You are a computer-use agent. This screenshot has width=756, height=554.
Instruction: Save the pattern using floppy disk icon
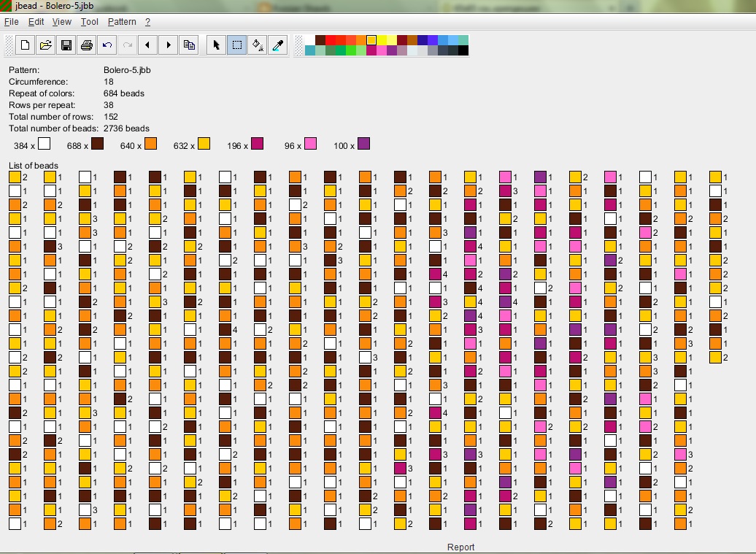(66, 45)
